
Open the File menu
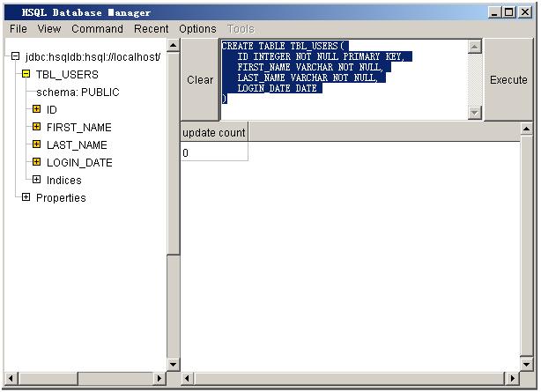coord(19,29)
